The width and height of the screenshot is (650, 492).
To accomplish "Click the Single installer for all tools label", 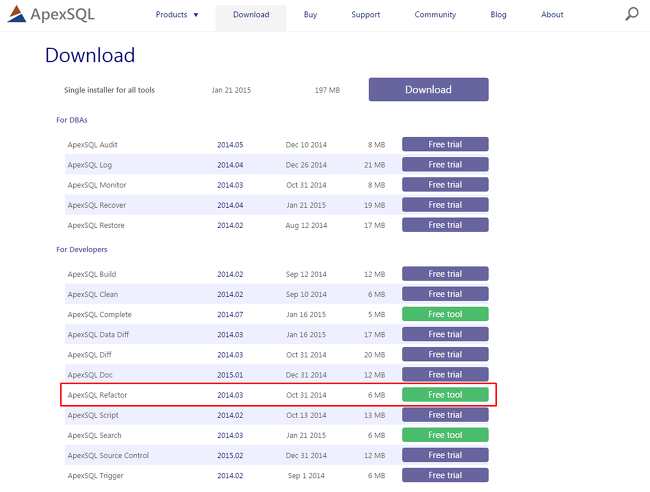I will [x=109, y=90].
